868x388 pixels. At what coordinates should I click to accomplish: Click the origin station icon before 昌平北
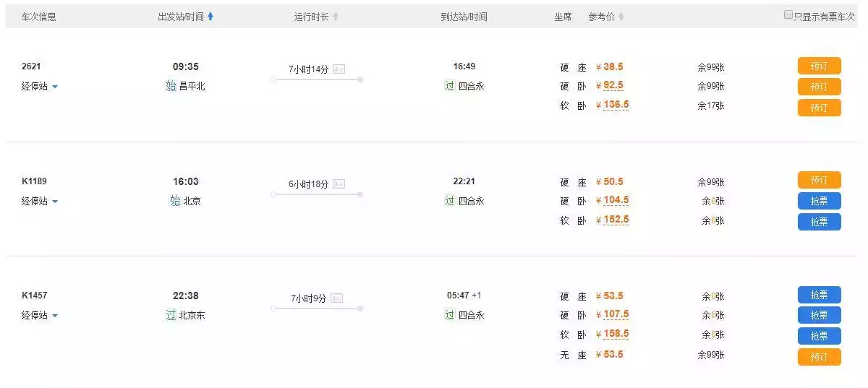pos(171,86)
